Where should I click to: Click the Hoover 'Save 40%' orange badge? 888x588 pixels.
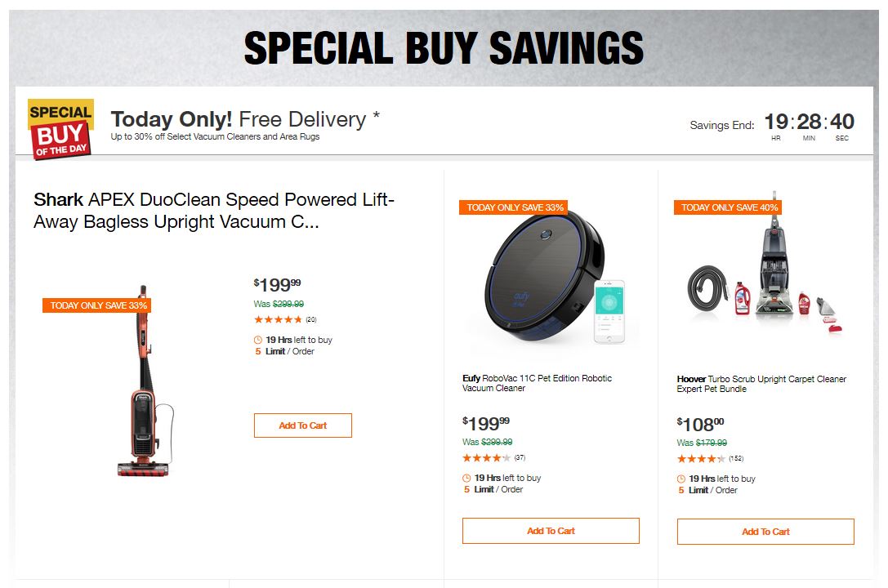pos(728,207)
